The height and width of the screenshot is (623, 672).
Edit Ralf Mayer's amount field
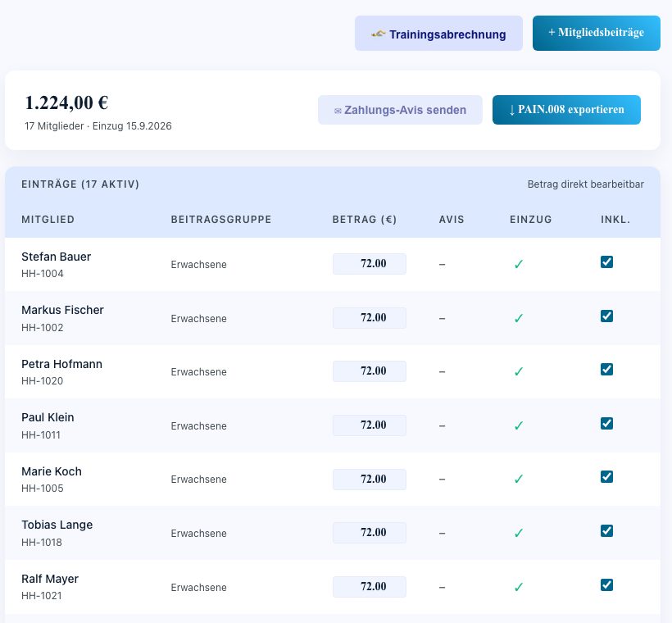[x=370, y=587]
